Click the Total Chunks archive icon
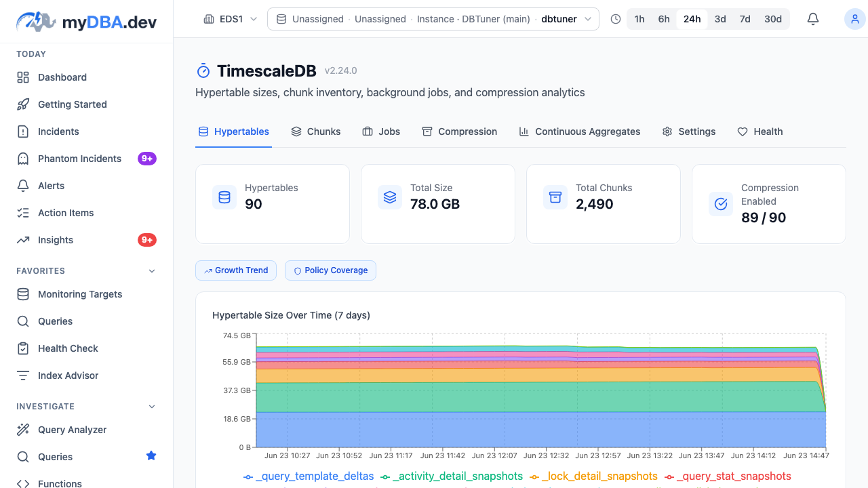The height and width of the screenshot is (488, 868). click(555, 197)
